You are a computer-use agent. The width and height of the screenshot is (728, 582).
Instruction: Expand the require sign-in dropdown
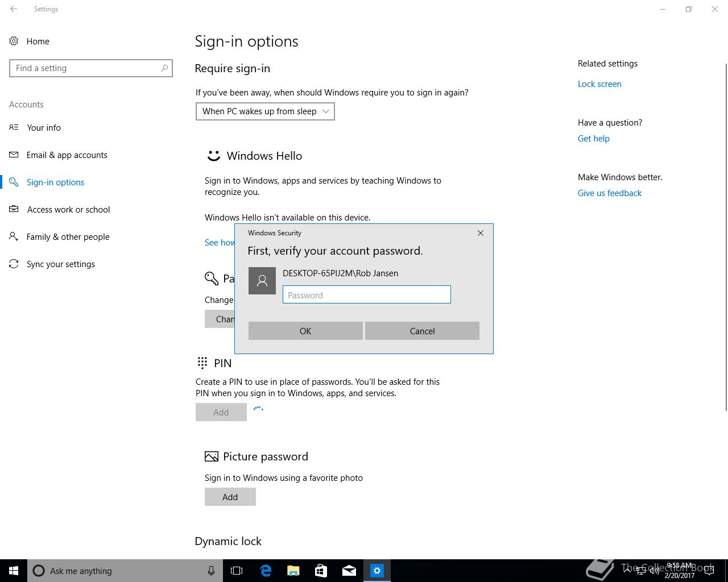[x=265, y=111]
